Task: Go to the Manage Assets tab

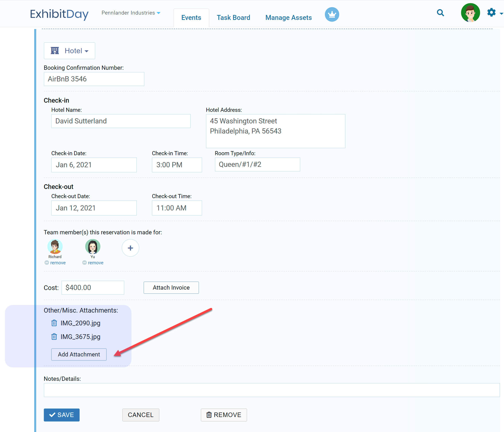Action: click(x=288, y=17)
